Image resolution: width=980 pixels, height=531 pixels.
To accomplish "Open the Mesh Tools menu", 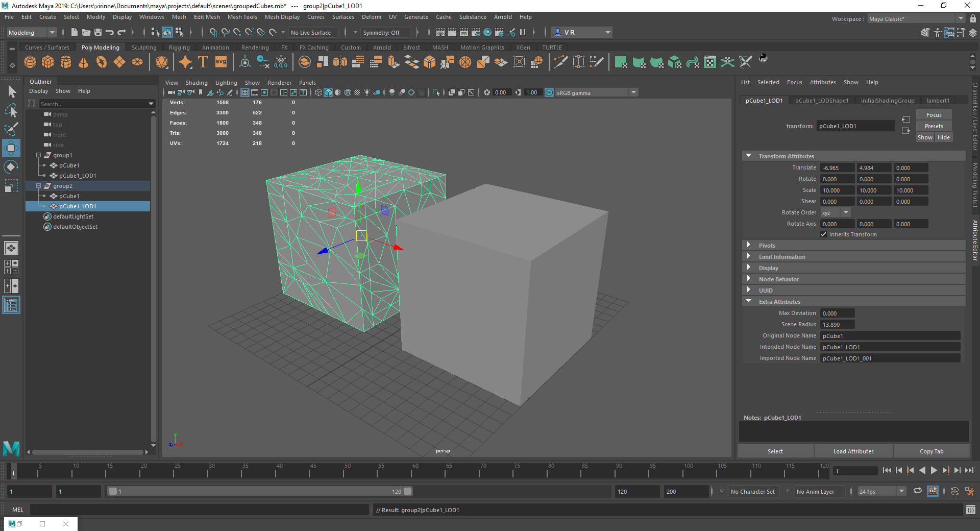I will (242, 17).
